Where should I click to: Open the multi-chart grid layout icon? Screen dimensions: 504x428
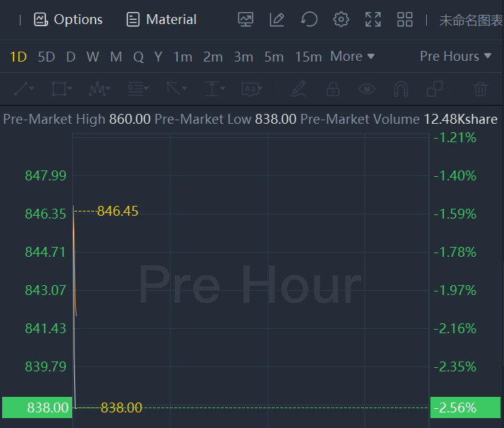pyautogui.click(x=405, y=20)
